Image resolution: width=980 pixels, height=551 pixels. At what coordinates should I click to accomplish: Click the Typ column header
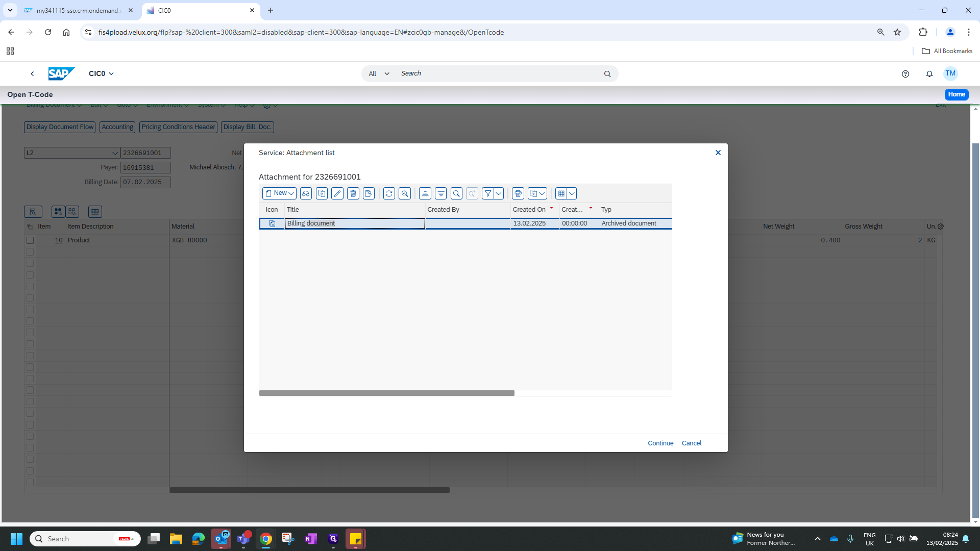[x=635, y=210]
